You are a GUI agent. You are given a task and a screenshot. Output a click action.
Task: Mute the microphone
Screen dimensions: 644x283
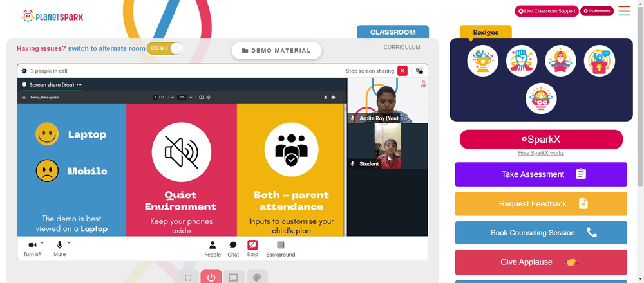click(x=59, y=248)
